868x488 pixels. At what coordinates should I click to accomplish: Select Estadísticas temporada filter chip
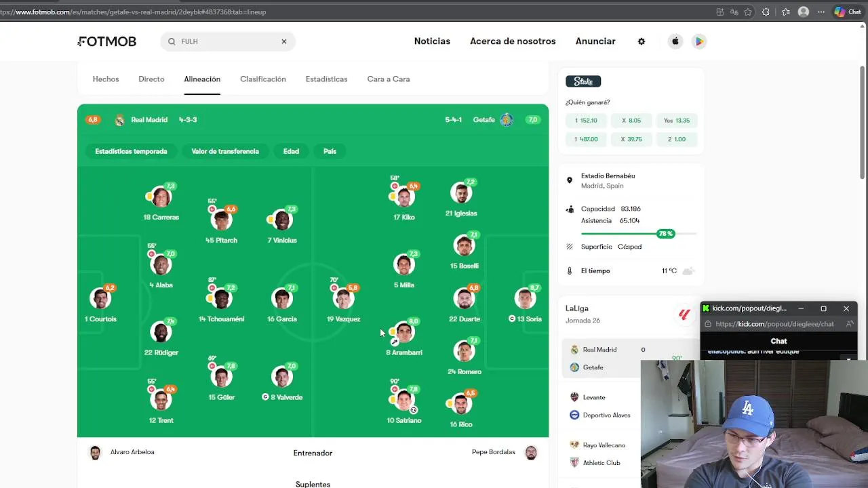131,151
